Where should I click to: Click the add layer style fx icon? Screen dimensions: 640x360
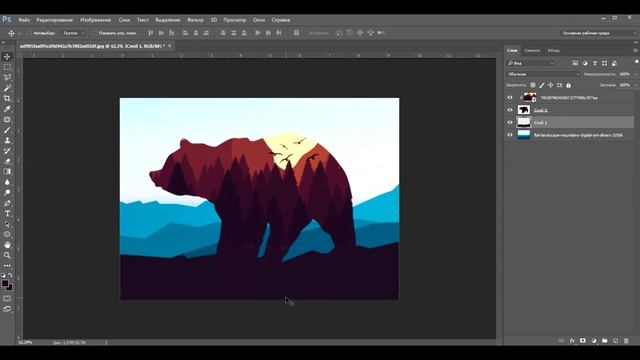[x=572, y=341]
